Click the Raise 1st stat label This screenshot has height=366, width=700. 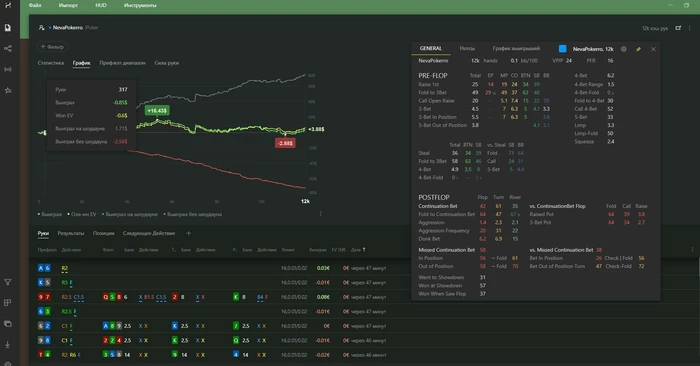(x=429, y=84)
